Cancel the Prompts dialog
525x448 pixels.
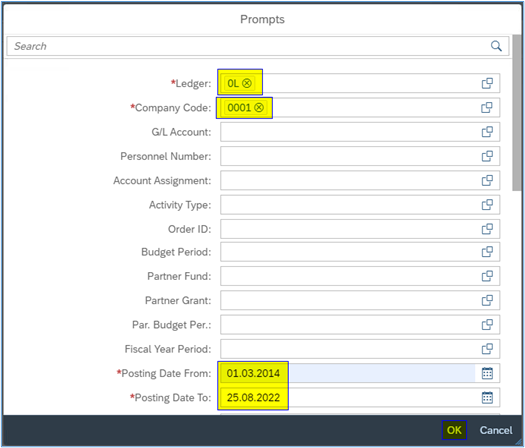[496, 430]
